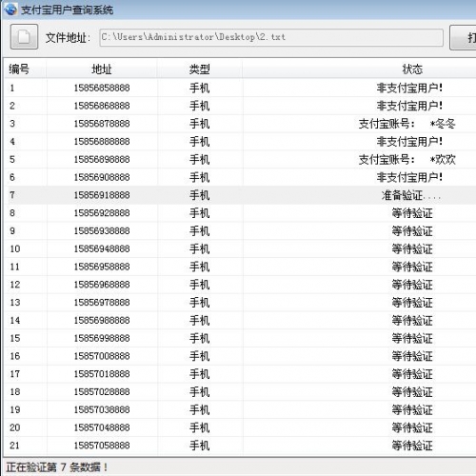Select row 1 with number 15856858888

(x=240, y=88)
